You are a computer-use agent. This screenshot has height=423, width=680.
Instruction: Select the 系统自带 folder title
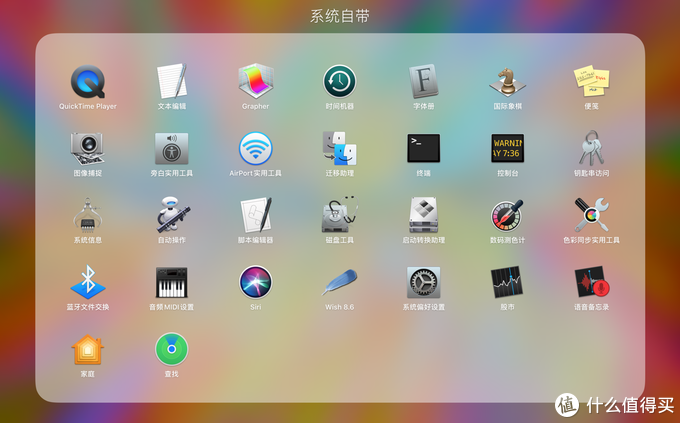(x=340, y=16)
